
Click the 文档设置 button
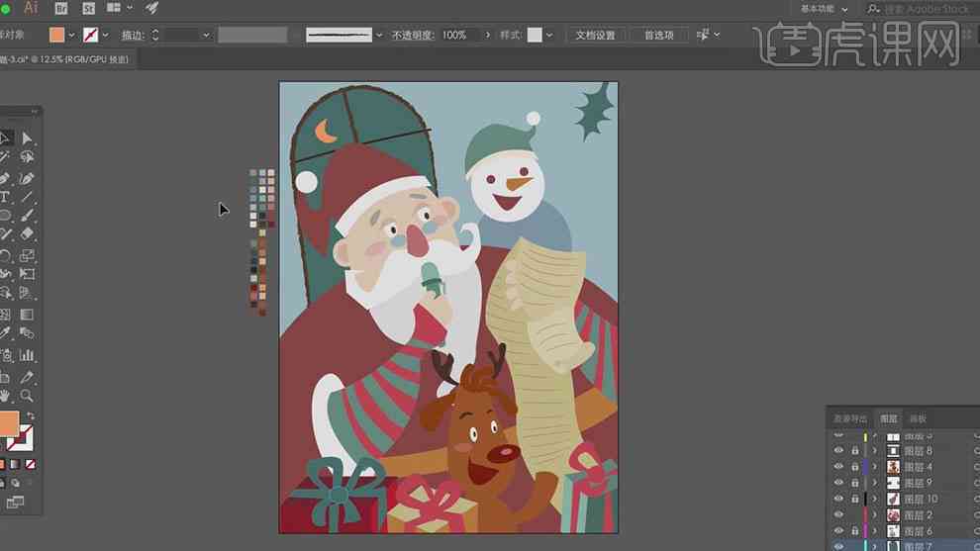595,35
